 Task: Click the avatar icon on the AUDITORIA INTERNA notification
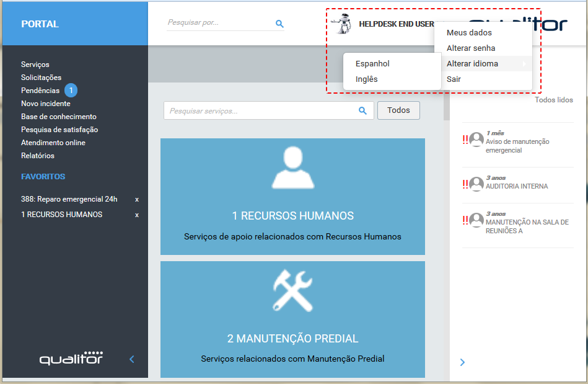(476, 184)
